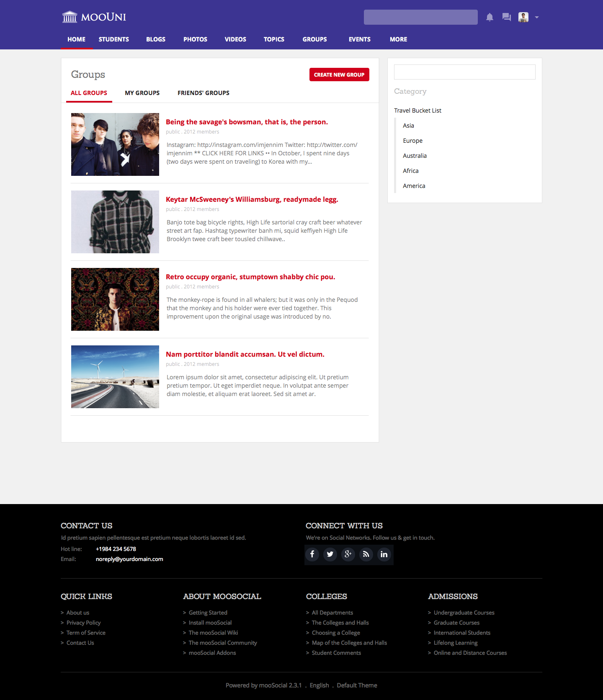This screenshot has width=603, height=700.
Task: Open 'Retro occupy organic' group title
Action: click(x=250, y=277)
